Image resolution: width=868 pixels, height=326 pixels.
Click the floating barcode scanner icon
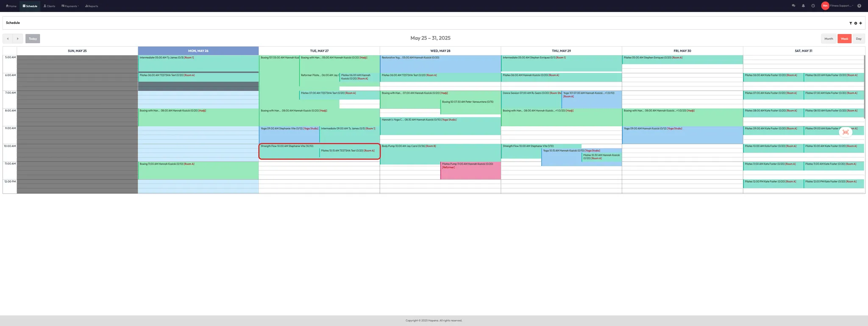tap(845, 132)
